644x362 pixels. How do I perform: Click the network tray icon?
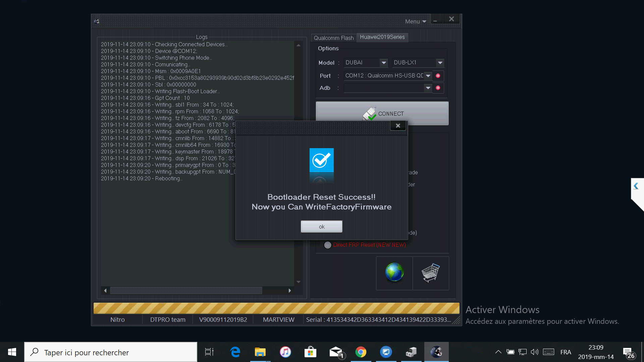(522, 352)
